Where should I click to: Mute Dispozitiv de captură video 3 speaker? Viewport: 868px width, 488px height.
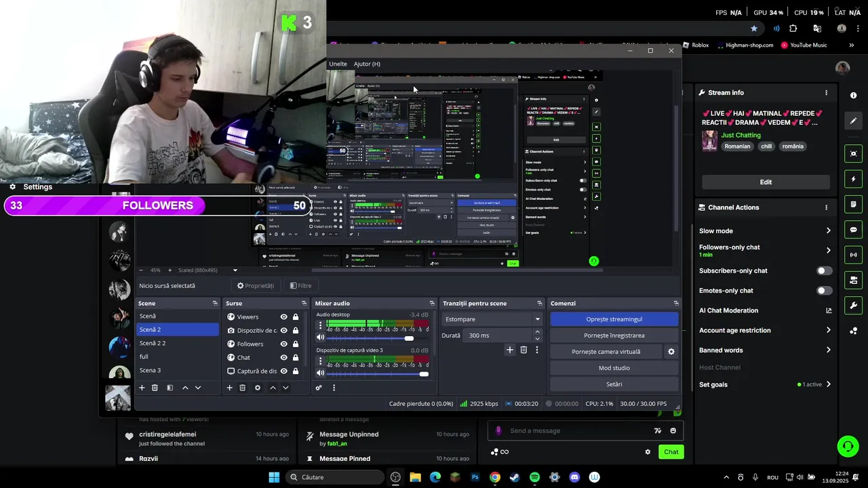pyautogui.click(x=320, y=373)
